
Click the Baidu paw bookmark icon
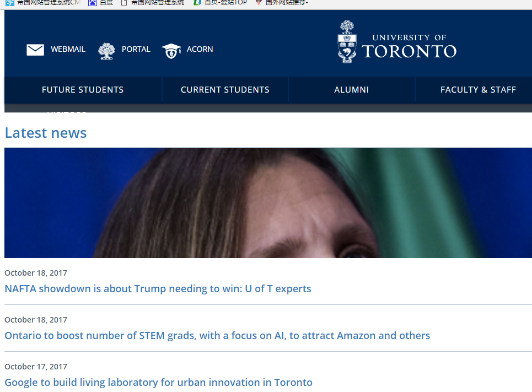(92, 3)
